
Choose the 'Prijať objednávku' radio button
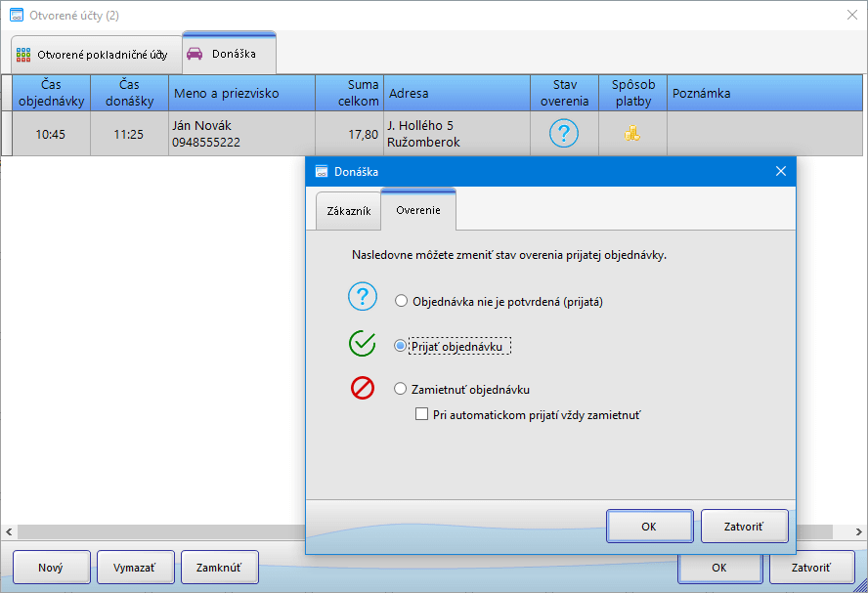pyautogui.click(x=401, y=346)
